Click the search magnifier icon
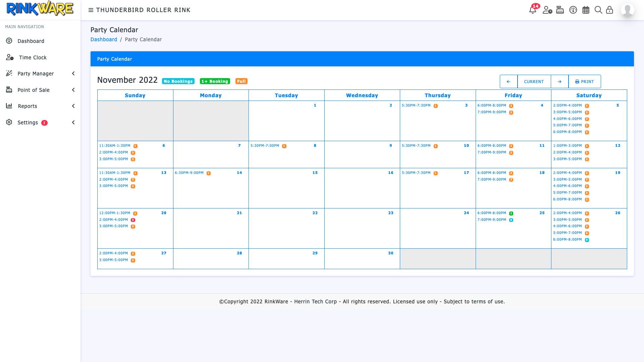Screen dimensions: 644x362 (598, 10)
